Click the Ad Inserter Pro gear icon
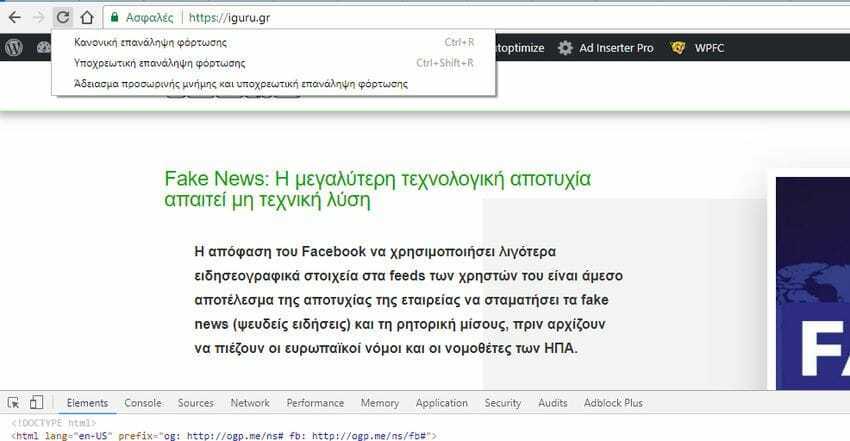Screen dimensions: 850x441 (566, 47)
